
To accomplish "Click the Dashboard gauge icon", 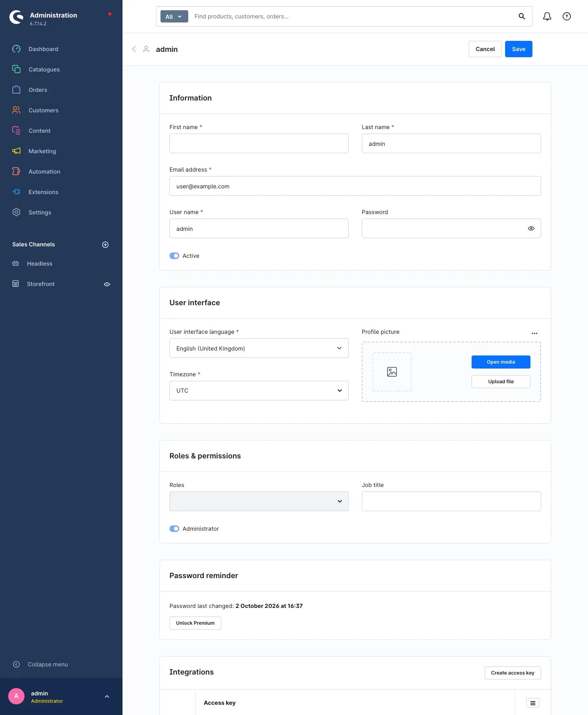I will pyautogui.click(x=16, y=49).
